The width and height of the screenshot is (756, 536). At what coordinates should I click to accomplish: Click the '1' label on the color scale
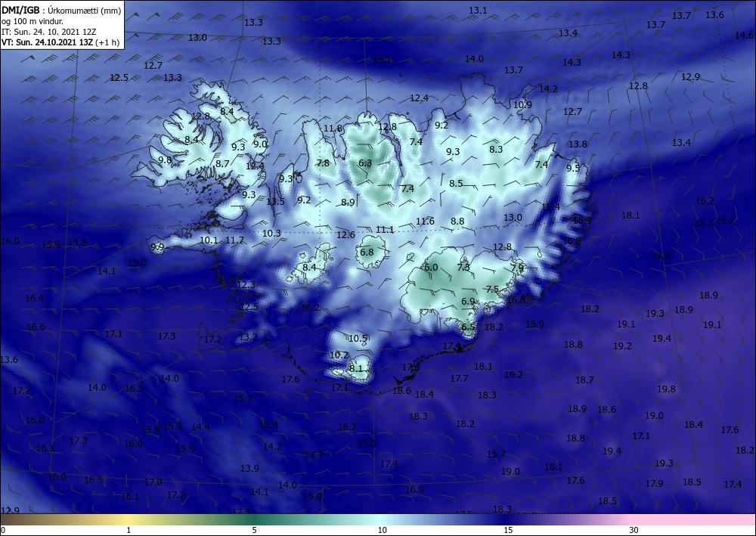click(129, 530)
